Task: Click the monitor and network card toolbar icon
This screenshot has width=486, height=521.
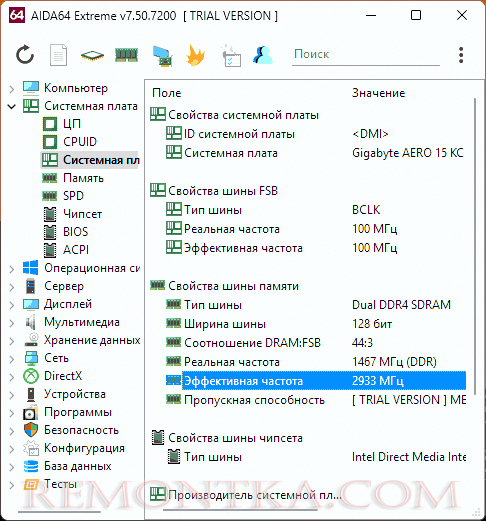Action: [162, 56]
